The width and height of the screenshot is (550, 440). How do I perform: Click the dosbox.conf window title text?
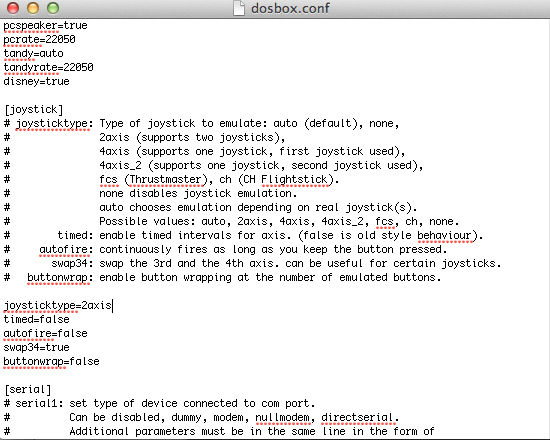click(290, 8)
